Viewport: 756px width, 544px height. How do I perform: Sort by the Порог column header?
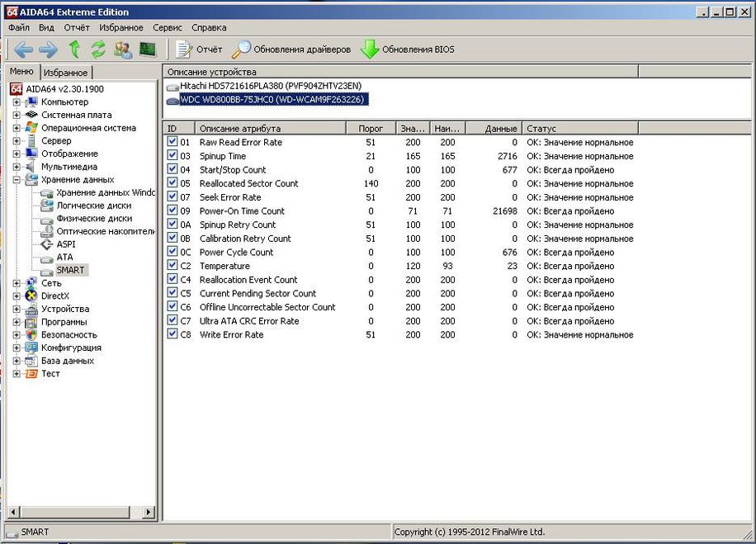click(x=371, y=128)
